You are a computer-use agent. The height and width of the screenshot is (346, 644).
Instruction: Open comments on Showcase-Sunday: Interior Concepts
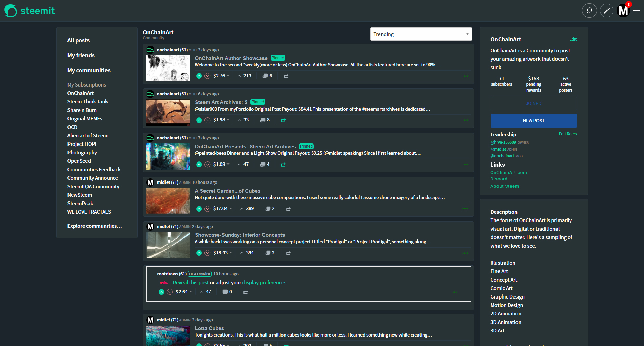[270, 253]
